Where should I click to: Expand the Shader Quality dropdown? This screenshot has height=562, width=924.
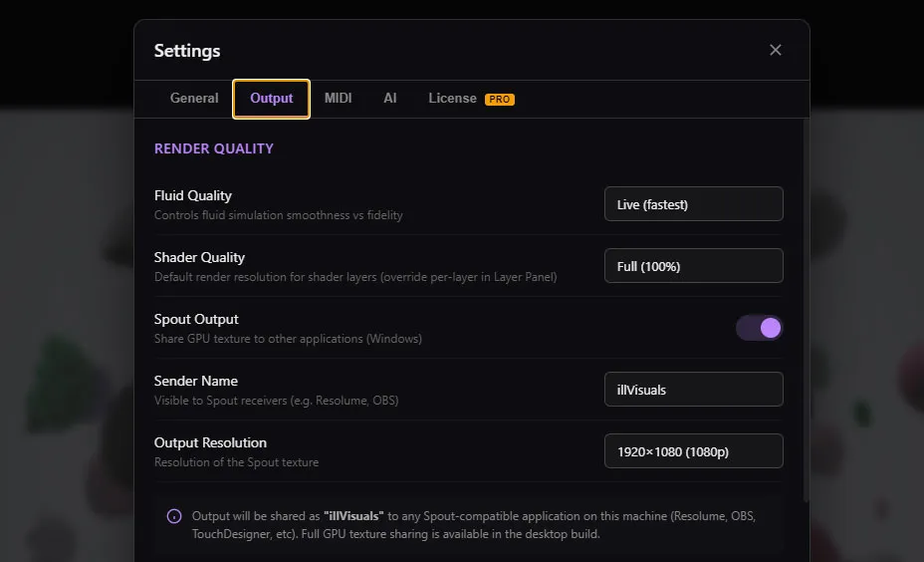coord(693,266)
